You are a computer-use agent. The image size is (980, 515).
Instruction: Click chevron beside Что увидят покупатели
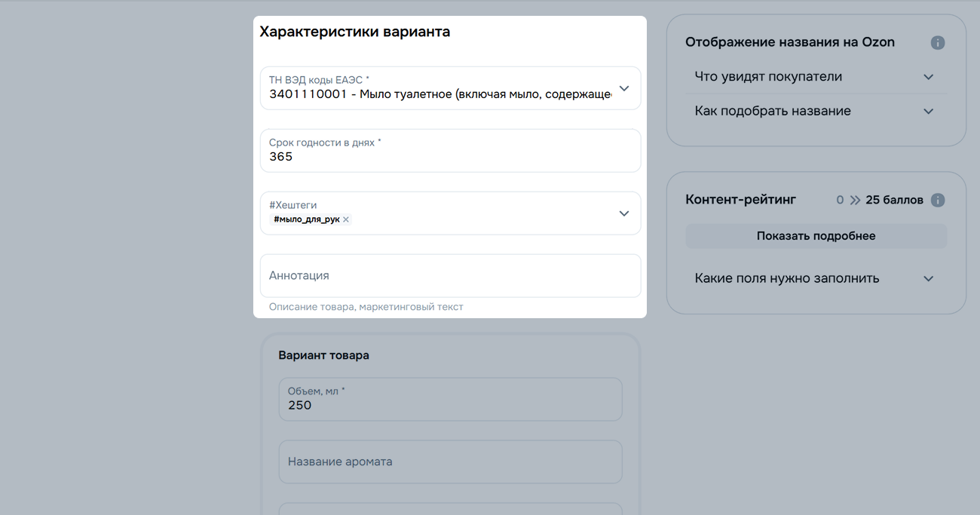(x=928, y=77)
